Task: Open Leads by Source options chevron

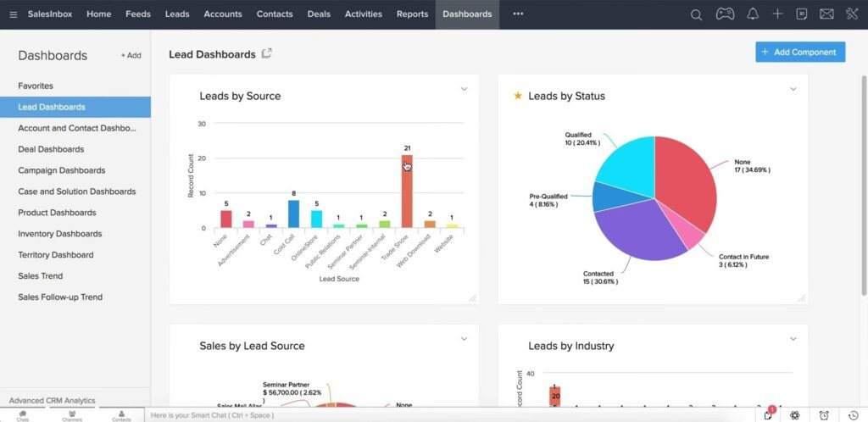Action: 464,89
